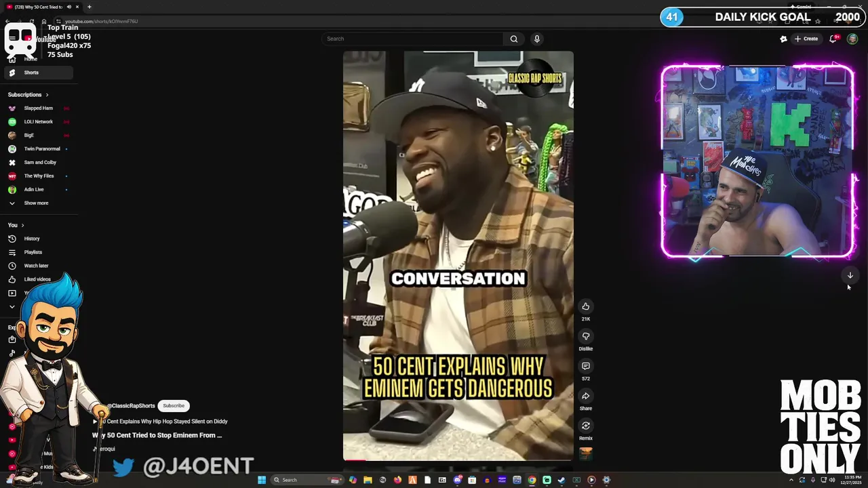Open the account avatar menu
This screenshot has width=868, height=488.
click(852, 39)
